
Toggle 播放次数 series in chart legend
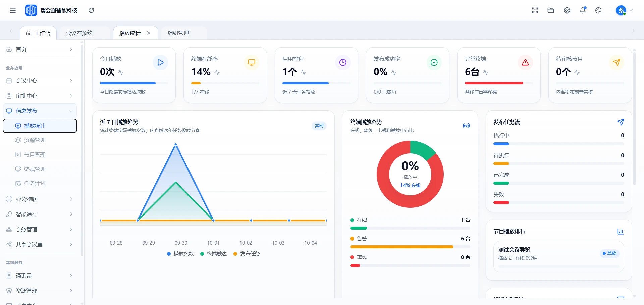(x=180, y=254)
